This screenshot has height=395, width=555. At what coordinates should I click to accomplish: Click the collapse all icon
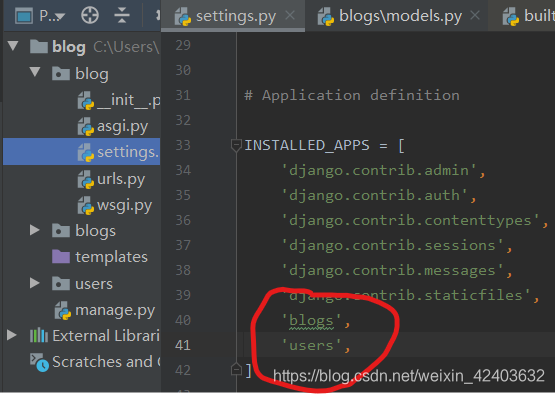(122, 16)
